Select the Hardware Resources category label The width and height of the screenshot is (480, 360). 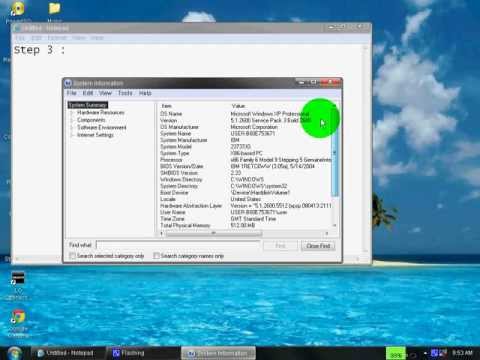[101, 113]
